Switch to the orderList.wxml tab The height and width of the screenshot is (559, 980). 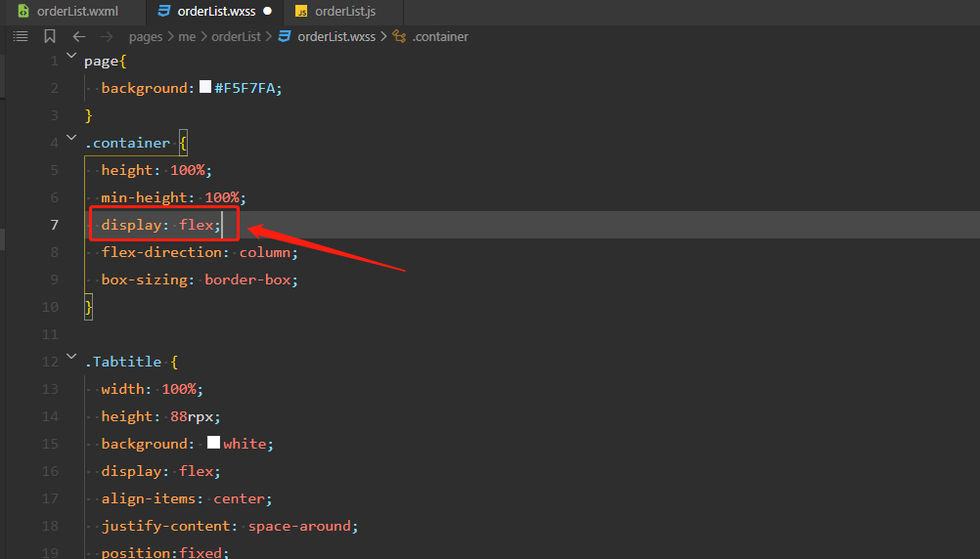tap(68, 12)
